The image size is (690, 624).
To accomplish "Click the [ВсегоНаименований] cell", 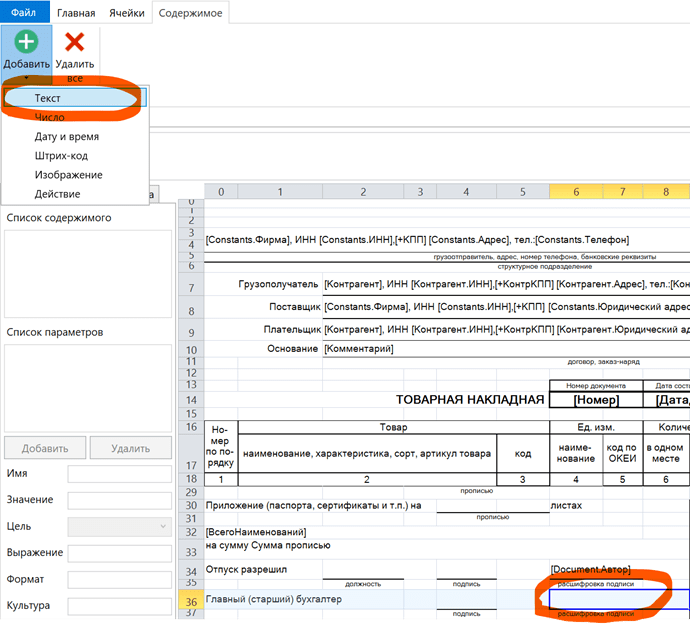I will pos(256,532).
